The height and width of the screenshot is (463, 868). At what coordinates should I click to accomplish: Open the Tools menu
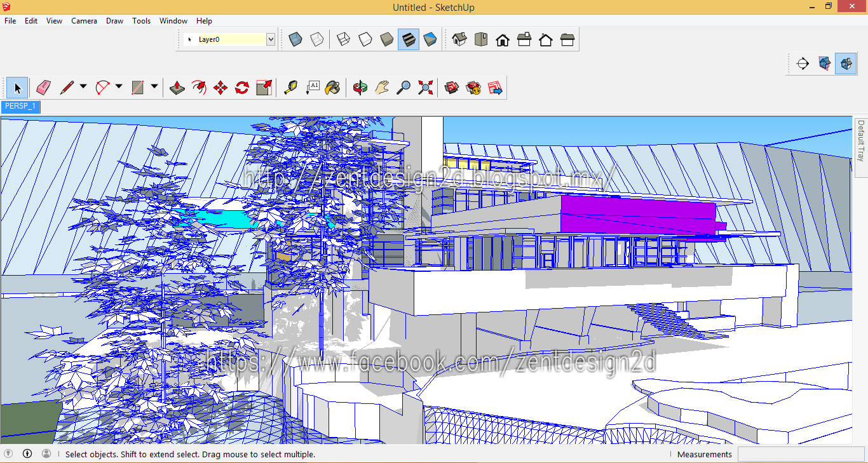(x=142, y=21)
